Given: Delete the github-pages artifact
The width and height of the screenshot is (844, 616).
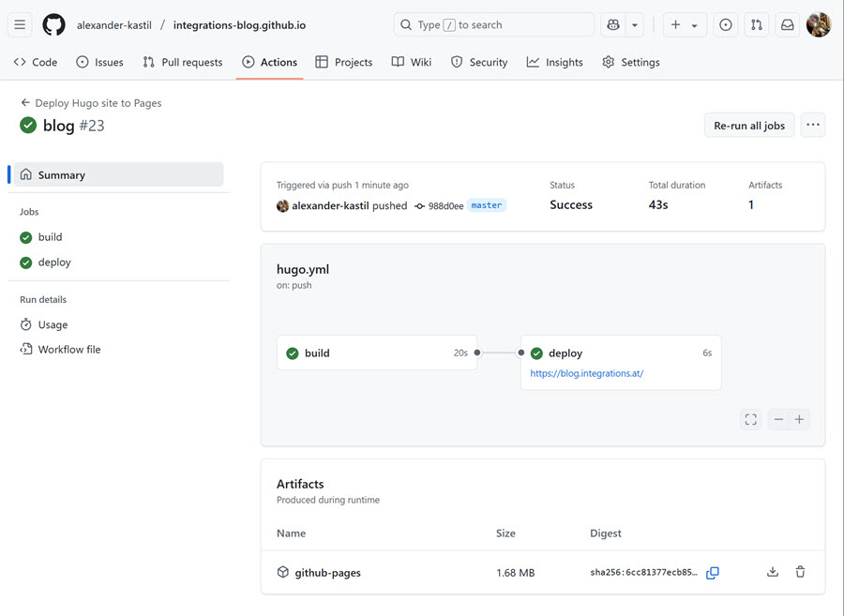Looking at the screenshot, I should pos(801,573).
